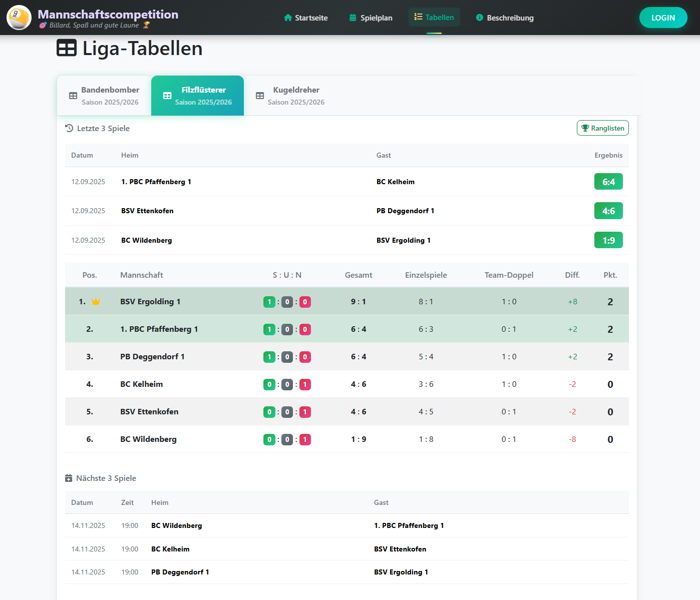This screenshot has width=700, height=600.
Task: Go to Spielplan page
Action: [x=371, y=18]
